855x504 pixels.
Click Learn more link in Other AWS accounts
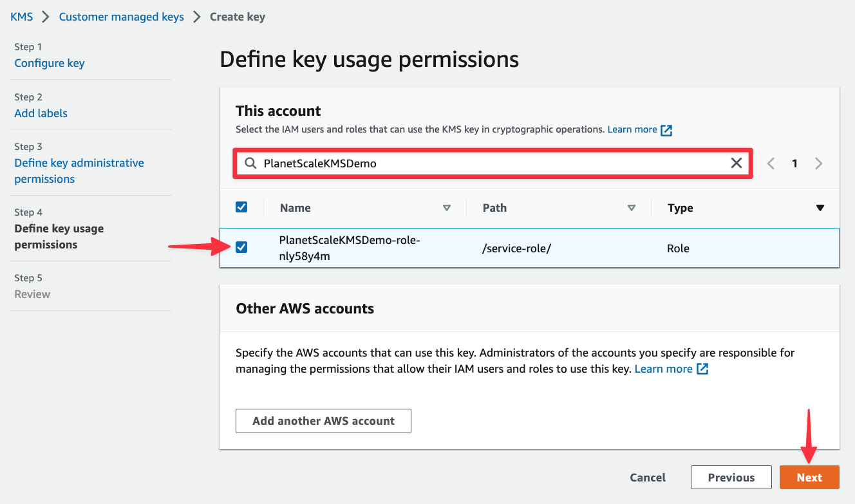[664, 369]
